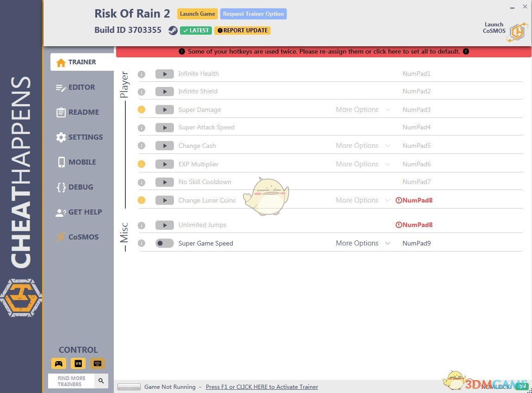This screenshot has width=532, height=393.
Task: Open the TRAINER tab
Action: [x=82, y=62]
